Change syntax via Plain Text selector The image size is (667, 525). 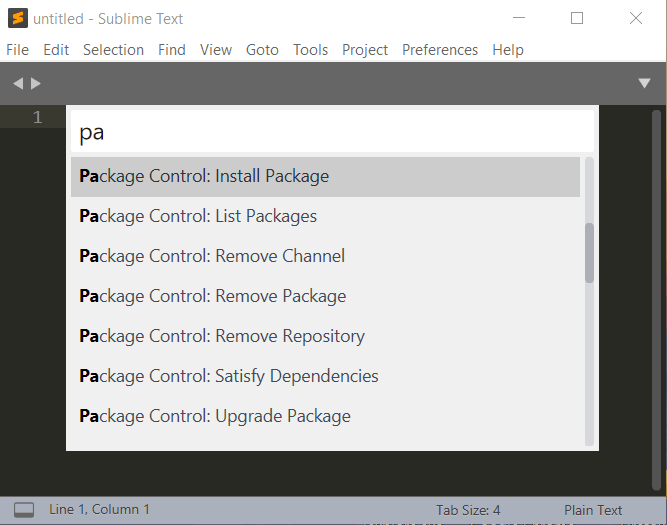[593, 510]
